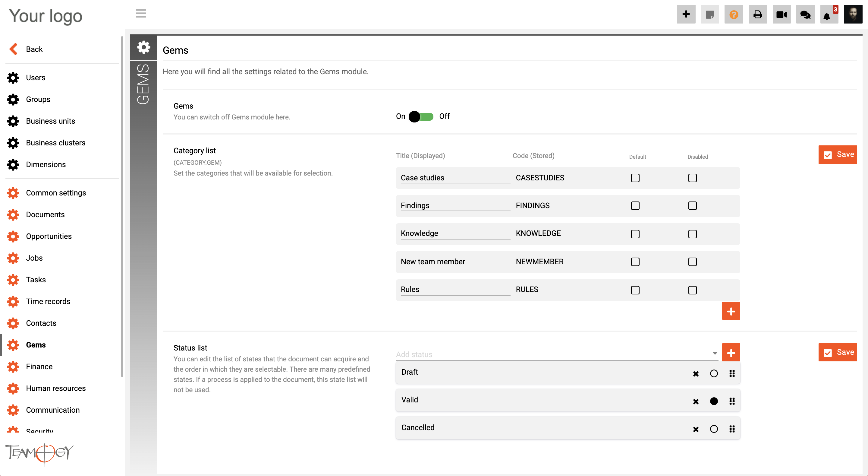Screen dimensions: 868x476
Task: Click the orange gear icon beside Documents
Action: 13,214
